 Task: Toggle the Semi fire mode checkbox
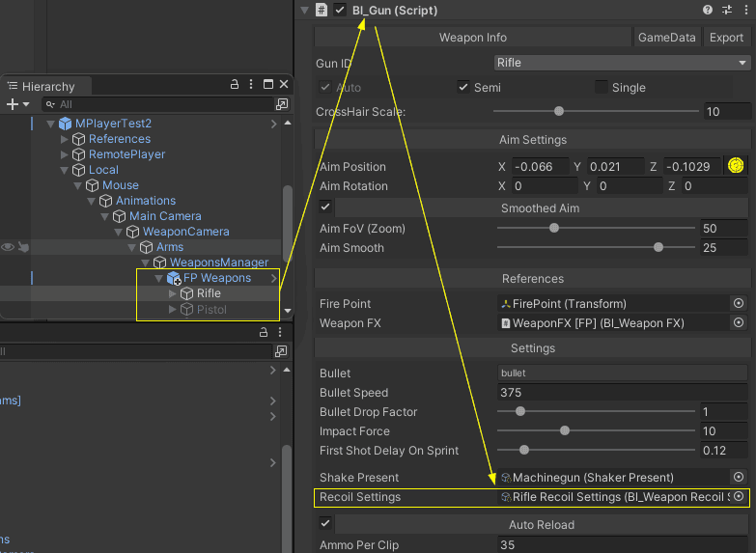tap(464, 88)
